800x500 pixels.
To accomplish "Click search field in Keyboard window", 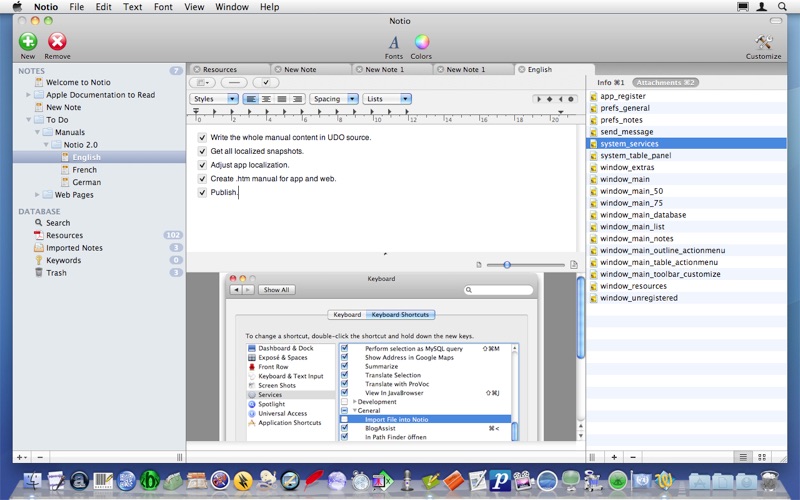I will 498,290.
